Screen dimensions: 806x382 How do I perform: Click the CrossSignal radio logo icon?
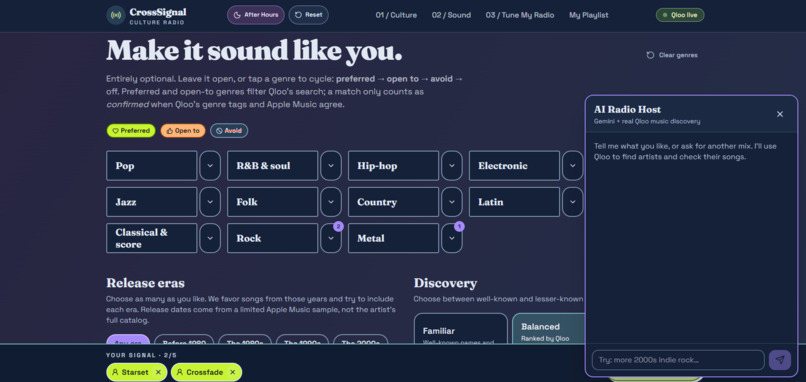coord(116,15)
